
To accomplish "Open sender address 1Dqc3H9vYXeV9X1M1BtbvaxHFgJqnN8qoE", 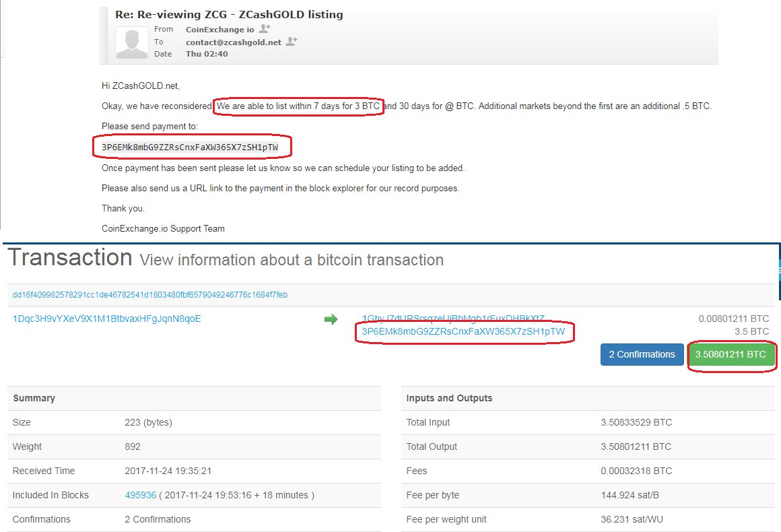I will coord(106,319).
